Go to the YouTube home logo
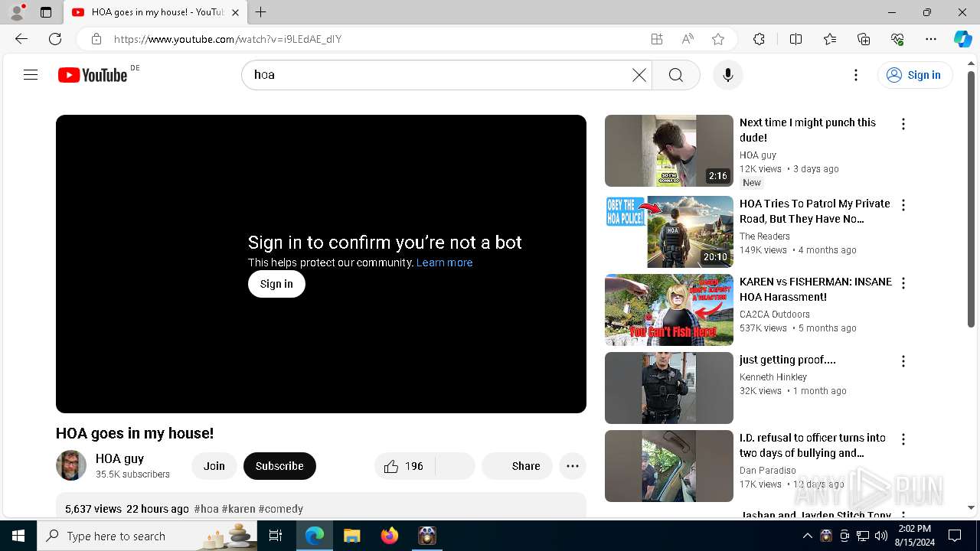Image resolution: width=980 pixels, height=551 pixels. pos(93,75)
